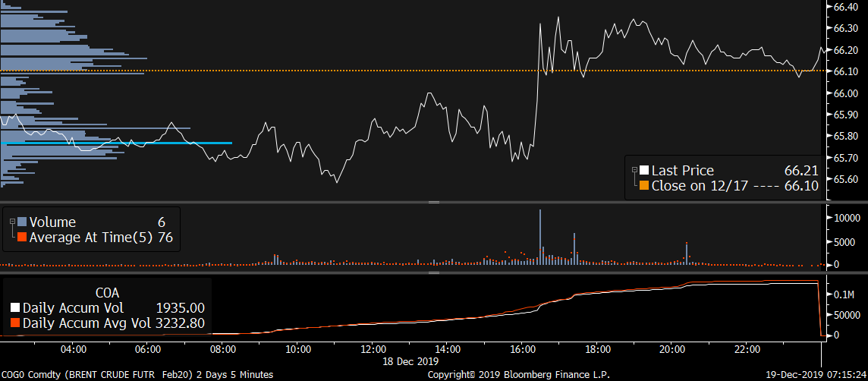Click the 20:00 time axis label
The height and width of the screenshot is (381, 868).
coord(671,349)
